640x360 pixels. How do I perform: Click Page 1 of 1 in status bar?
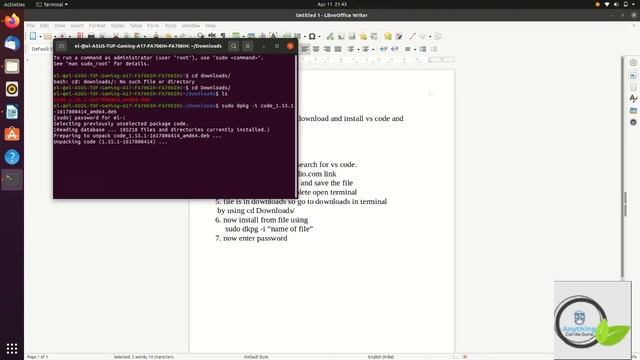(x=38, y=357)
